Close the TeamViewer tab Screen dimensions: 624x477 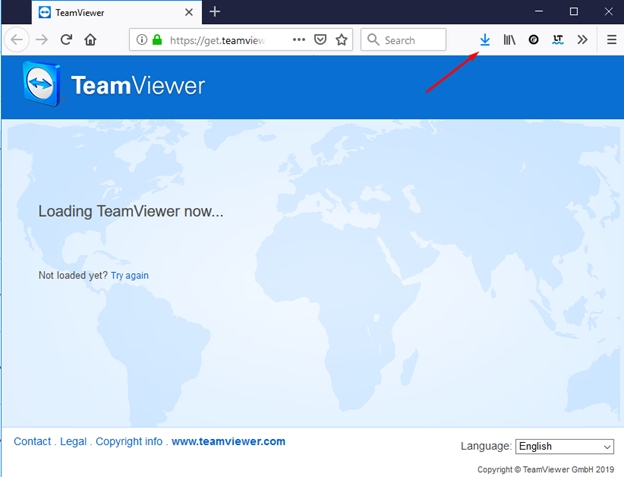(x=189, y=12)
